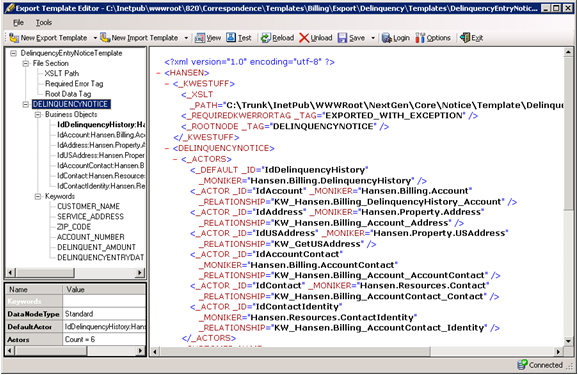The height and width of the screenshot is (375, 578).
Task: Click the Connected status icon
Action: pos(522,365)
